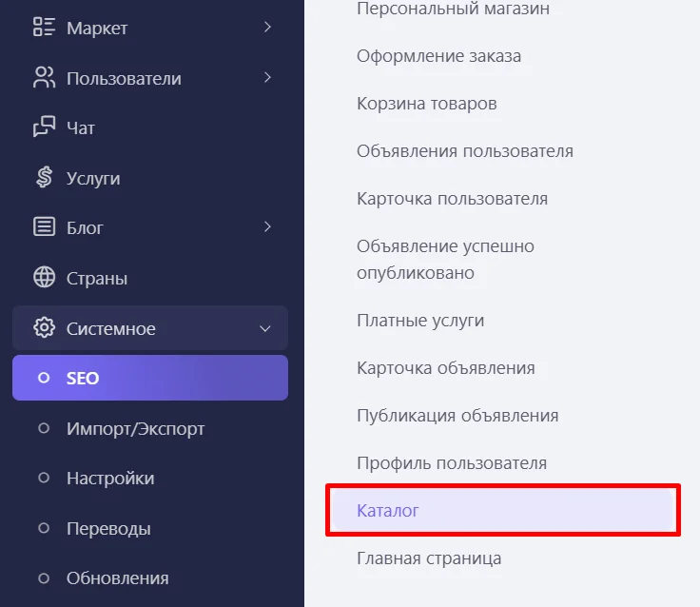The image size is (700, 607).
Task: Open the Корзина товаров page entry
Action: pyautogui.click(x=427, y=103)
